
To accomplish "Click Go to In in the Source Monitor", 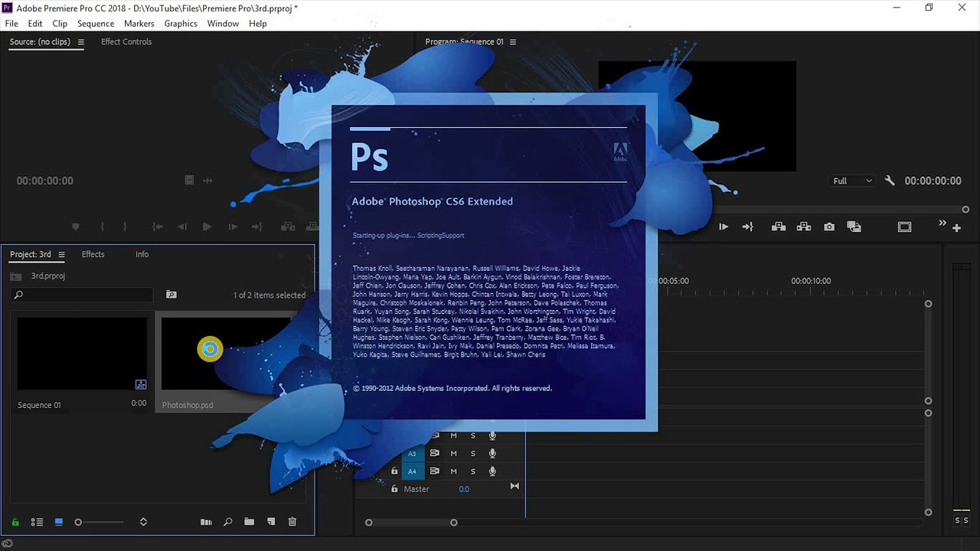I will pos(158,227).
